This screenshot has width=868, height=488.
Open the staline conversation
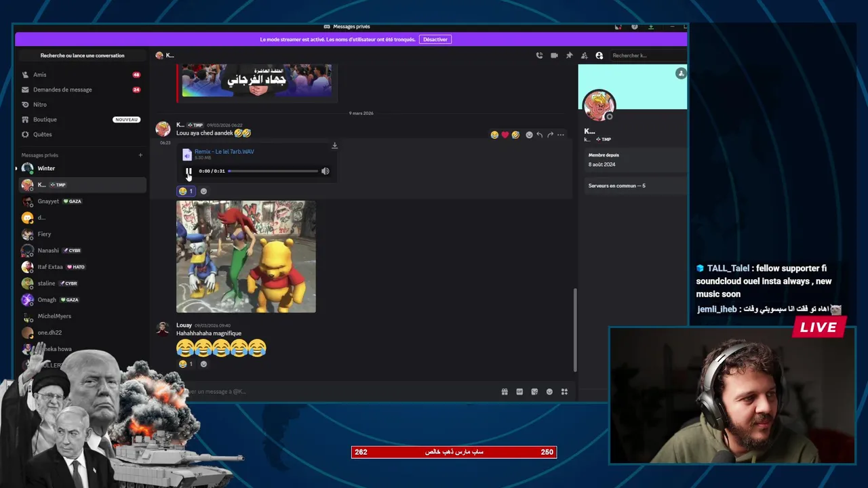pos(82,283)
